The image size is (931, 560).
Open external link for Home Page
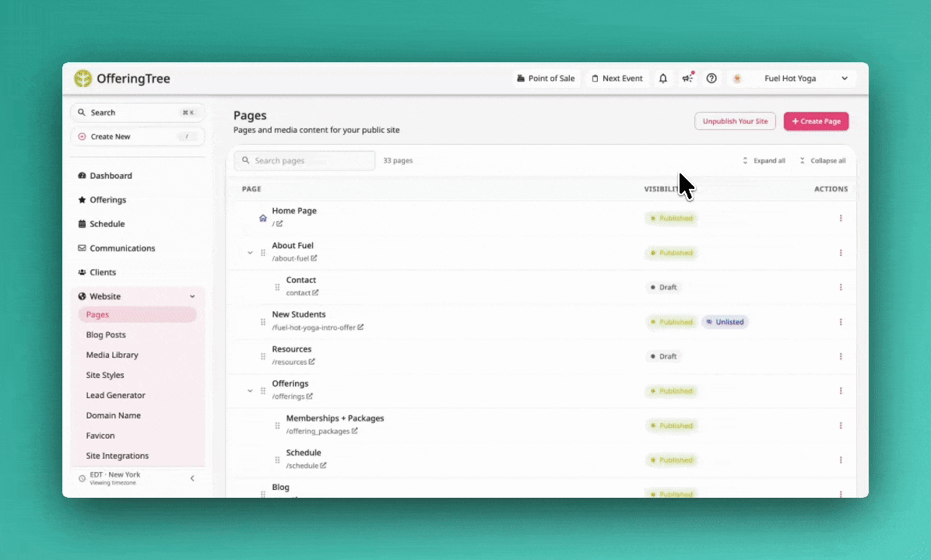(279, 224)
